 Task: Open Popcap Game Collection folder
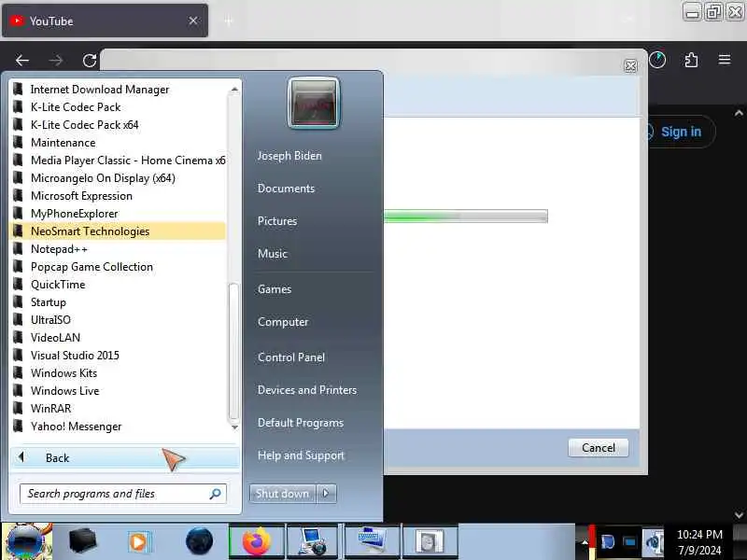(x=118, y=267)
